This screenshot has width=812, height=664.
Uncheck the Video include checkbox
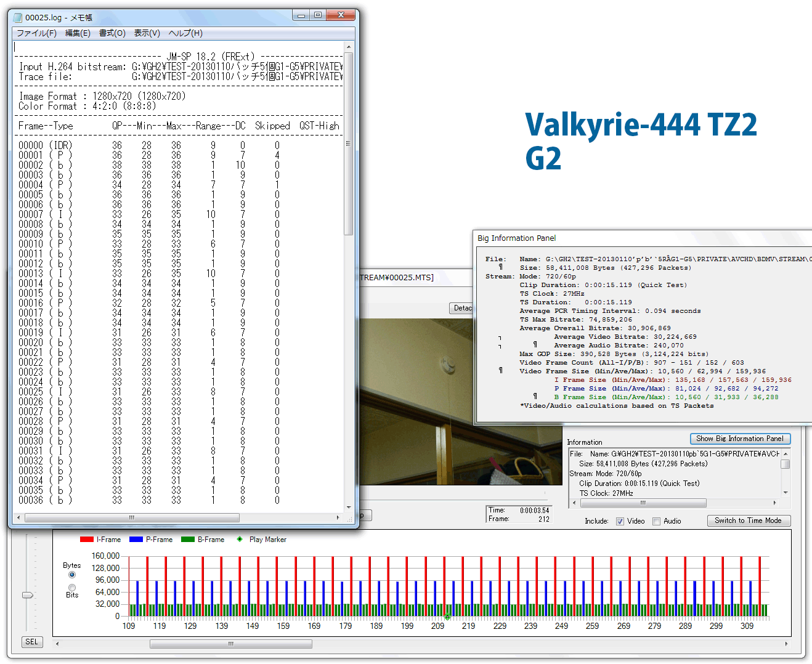tap(620, 521)
